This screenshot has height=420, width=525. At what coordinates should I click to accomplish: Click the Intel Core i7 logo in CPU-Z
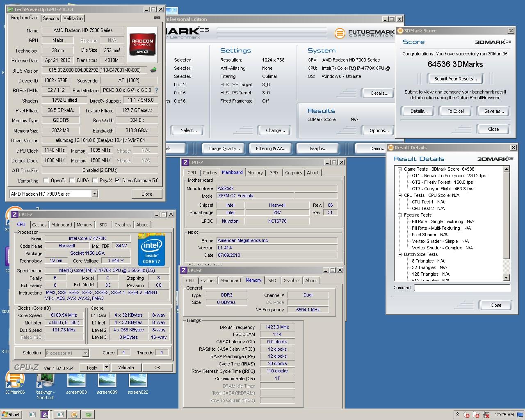(x=151, y=250)
